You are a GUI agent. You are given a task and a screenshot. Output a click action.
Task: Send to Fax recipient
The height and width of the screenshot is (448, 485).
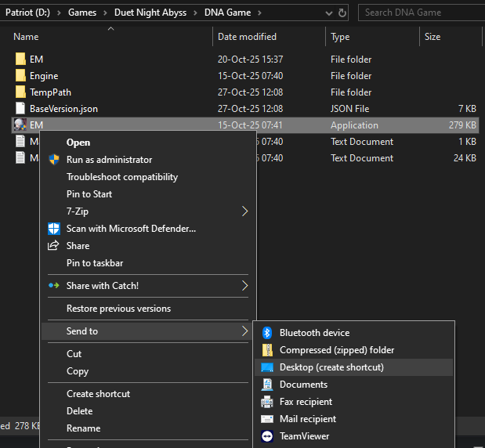coord(306,402)
